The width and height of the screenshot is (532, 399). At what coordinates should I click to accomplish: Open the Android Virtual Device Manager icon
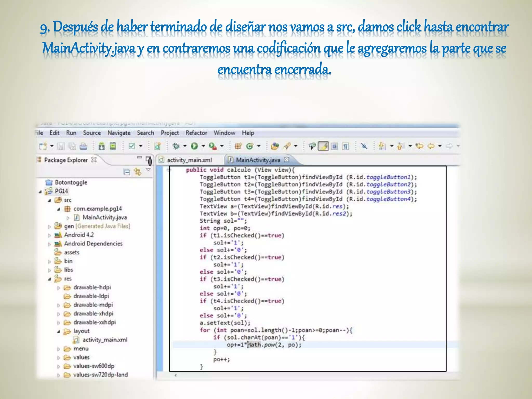point(113,146)
